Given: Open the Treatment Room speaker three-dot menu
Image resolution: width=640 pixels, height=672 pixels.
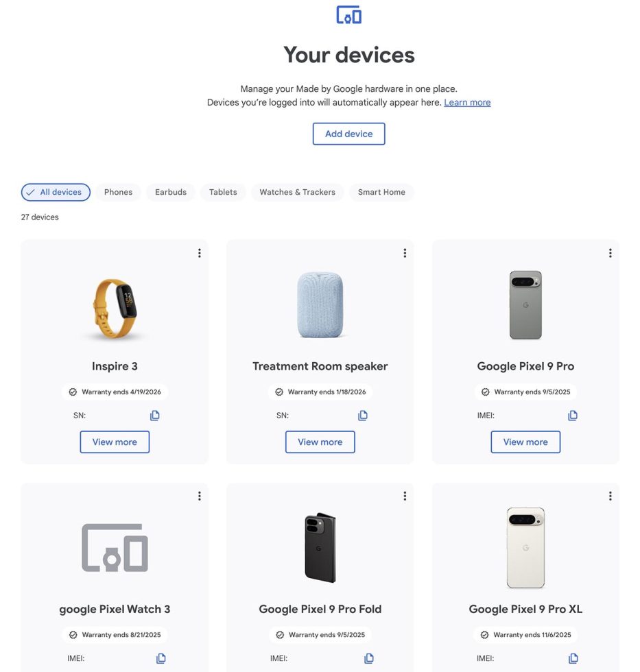Looking at the screenshot, I should pos(405,253).
